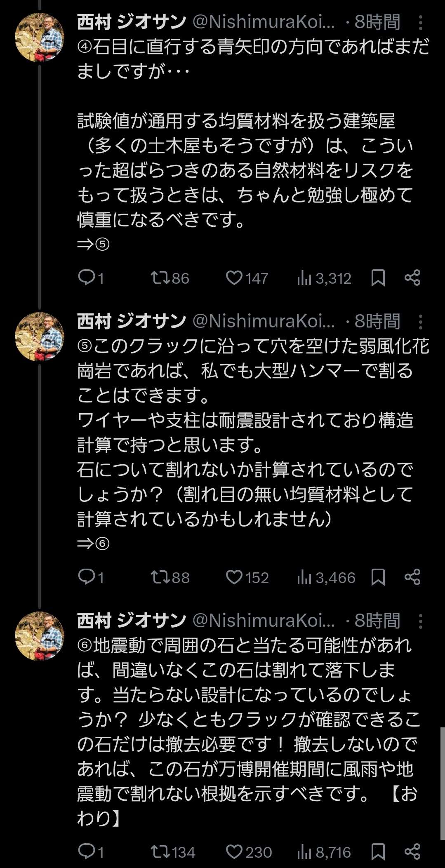Viewport: 445px width, 868px height.
Task: Open more options for tweet ⑤
Action: pos(420,322)
